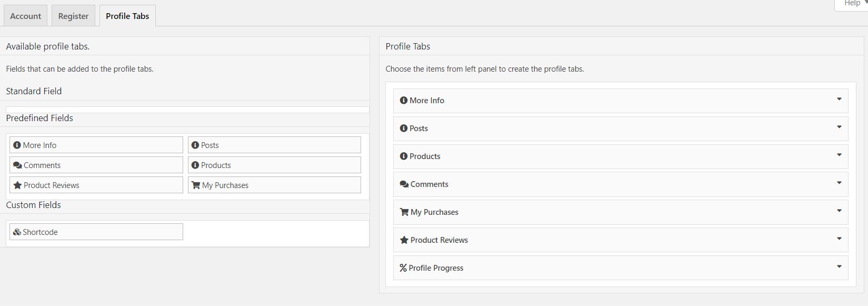Click info icon in More Info profile tab row
The height and width of the screenshot is (306, 868).
coord(404,100)
